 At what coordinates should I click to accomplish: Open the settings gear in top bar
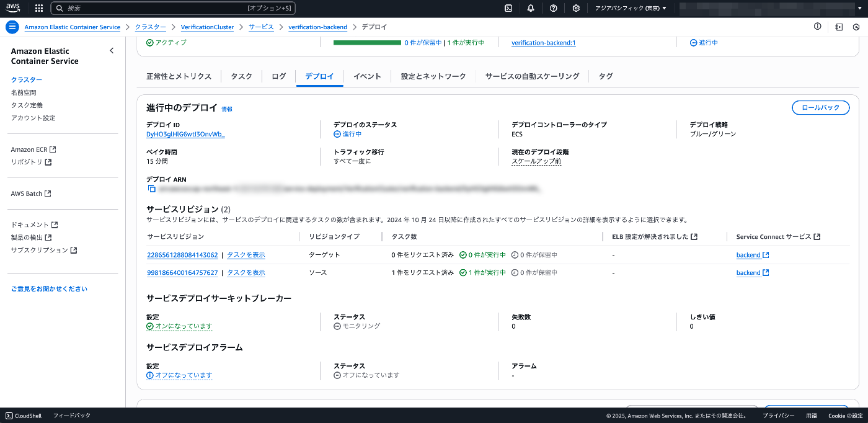click(x=576, y=8)
